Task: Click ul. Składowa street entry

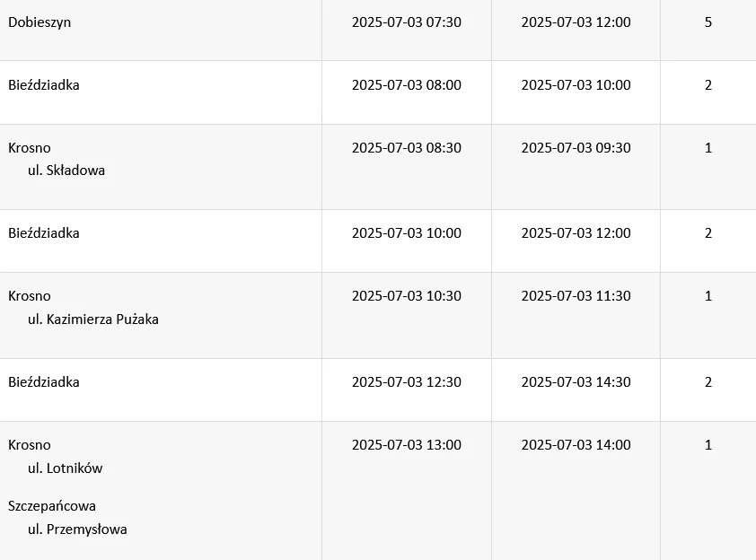Action: click(x=66, y=171)
